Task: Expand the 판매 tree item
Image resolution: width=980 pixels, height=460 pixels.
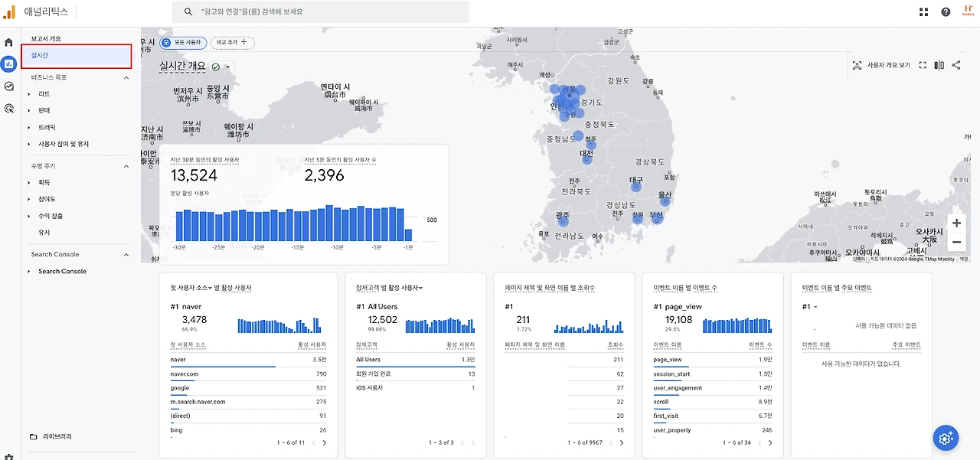Action: point(30,110)
